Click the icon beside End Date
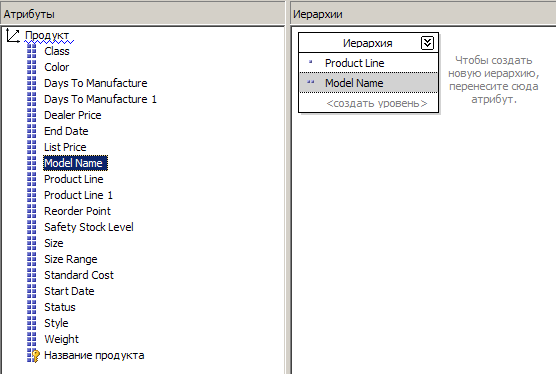 [32, 131]
